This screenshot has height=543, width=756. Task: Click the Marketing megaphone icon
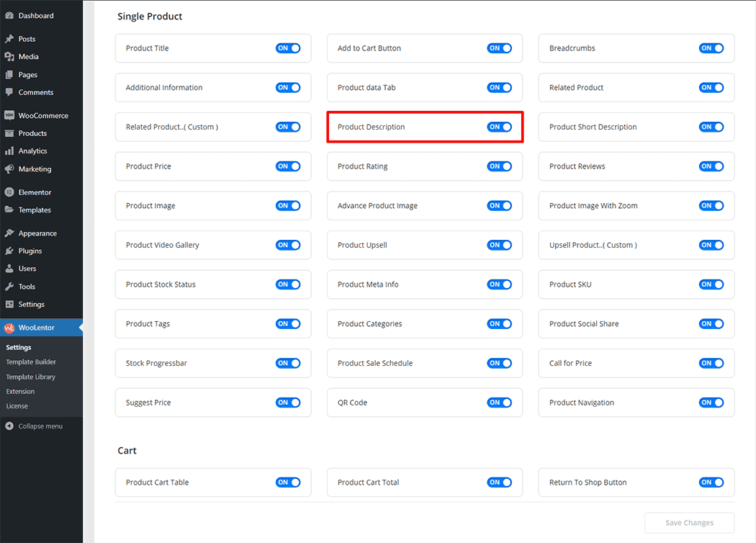pos(9,169)
